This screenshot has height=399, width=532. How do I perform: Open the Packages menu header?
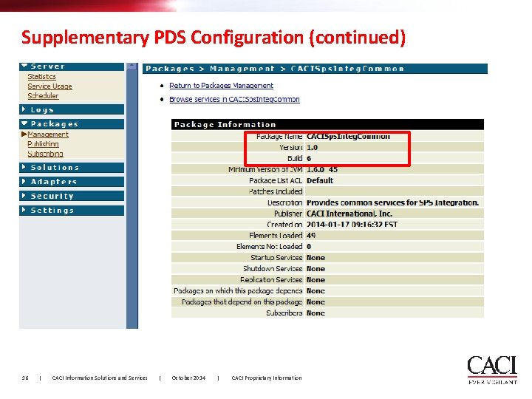tap(72, 124)
